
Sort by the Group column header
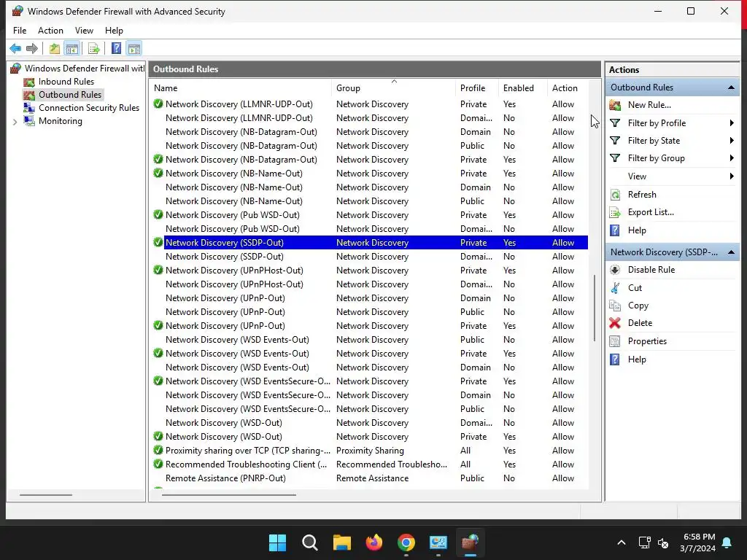tap(393, 88)
